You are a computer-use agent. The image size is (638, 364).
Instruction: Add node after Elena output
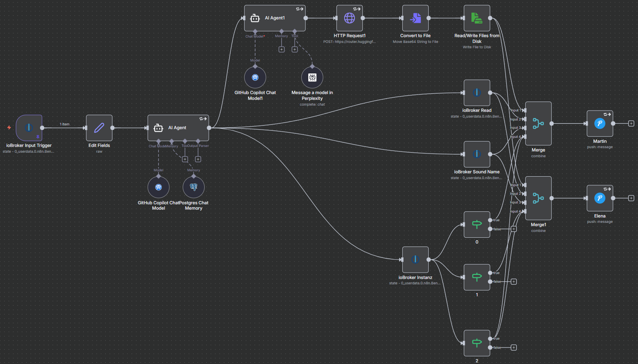click(631, 198)
